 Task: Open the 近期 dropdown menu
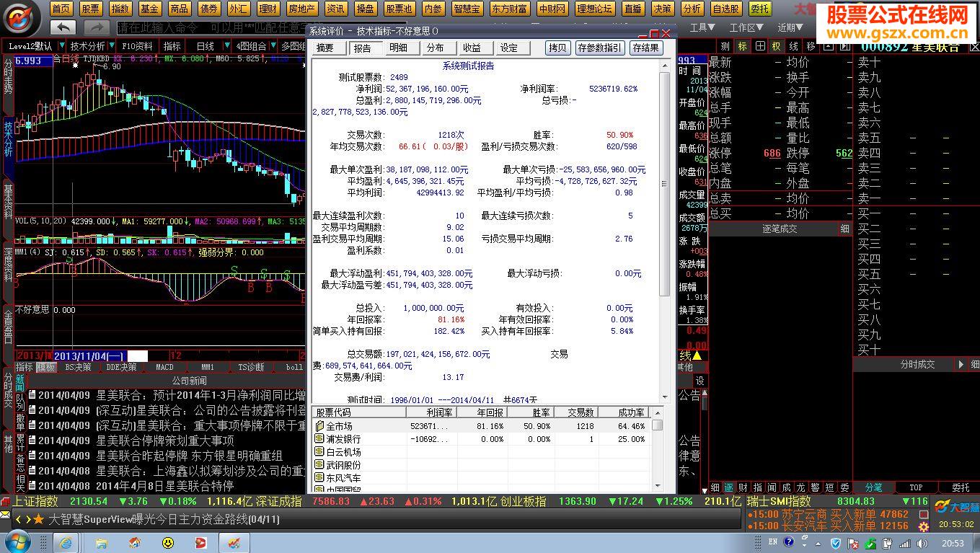tap(790, 27)
